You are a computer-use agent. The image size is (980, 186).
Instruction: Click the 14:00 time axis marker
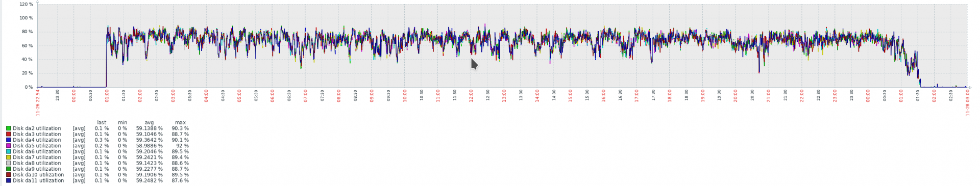pyautogui.click(x=537, y=96)
